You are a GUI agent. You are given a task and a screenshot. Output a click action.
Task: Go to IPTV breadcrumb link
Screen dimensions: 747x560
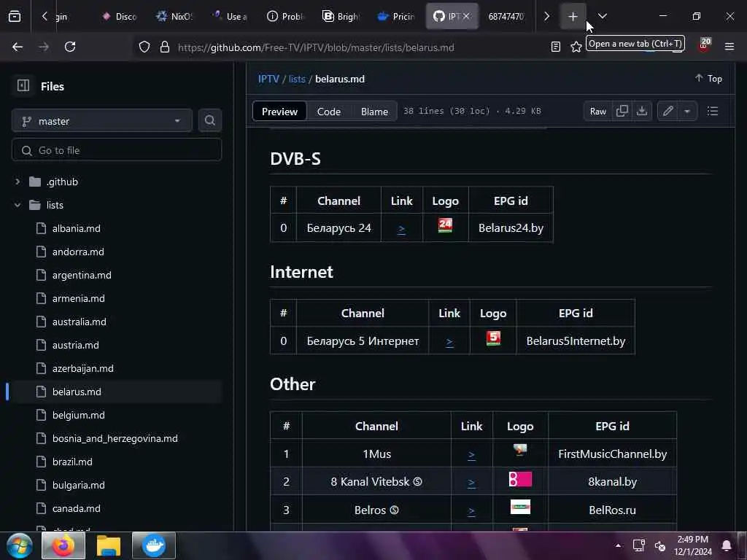268,79
